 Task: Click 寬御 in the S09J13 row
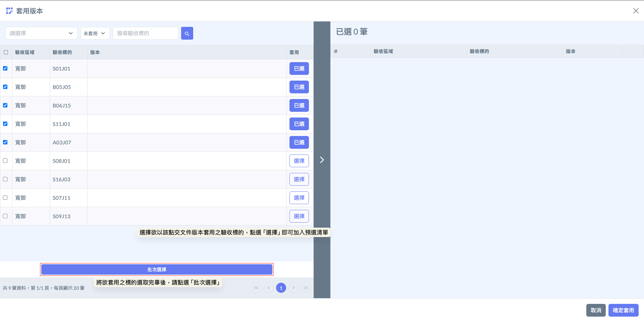coord(20,216)
